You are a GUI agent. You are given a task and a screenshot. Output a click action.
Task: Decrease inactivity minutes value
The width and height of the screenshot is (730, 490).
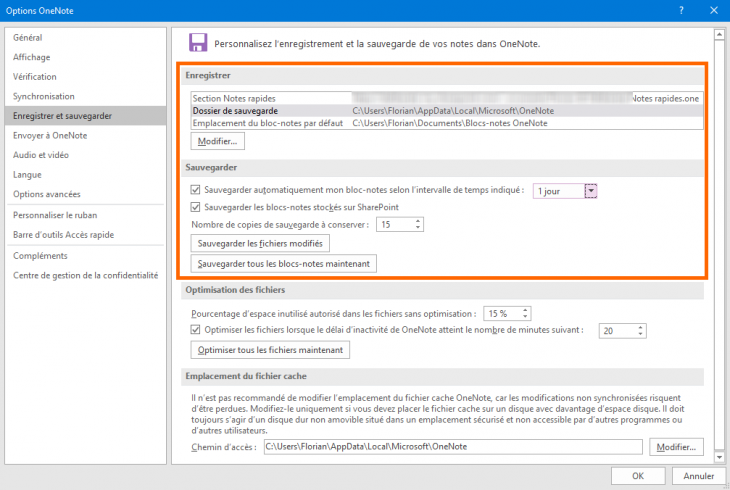(641, 334)
